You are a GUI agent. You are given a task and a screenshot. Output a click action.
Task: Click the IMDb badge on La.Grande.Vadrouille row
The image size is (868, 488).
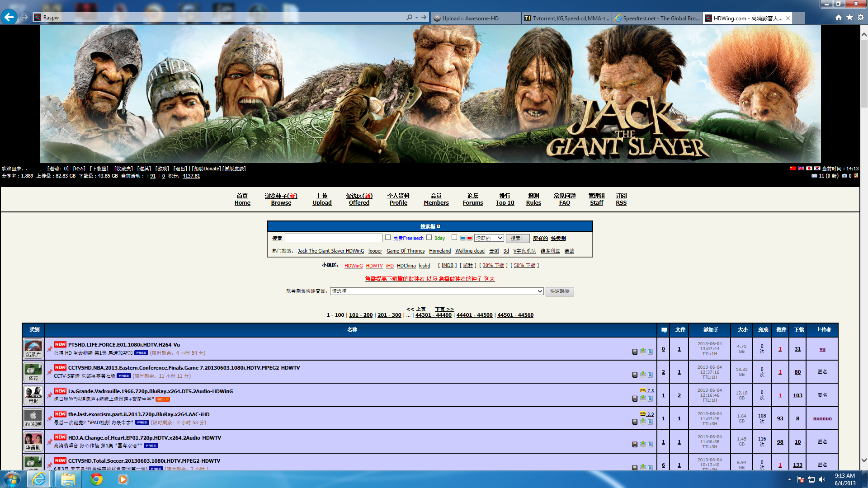coord(642,390)
